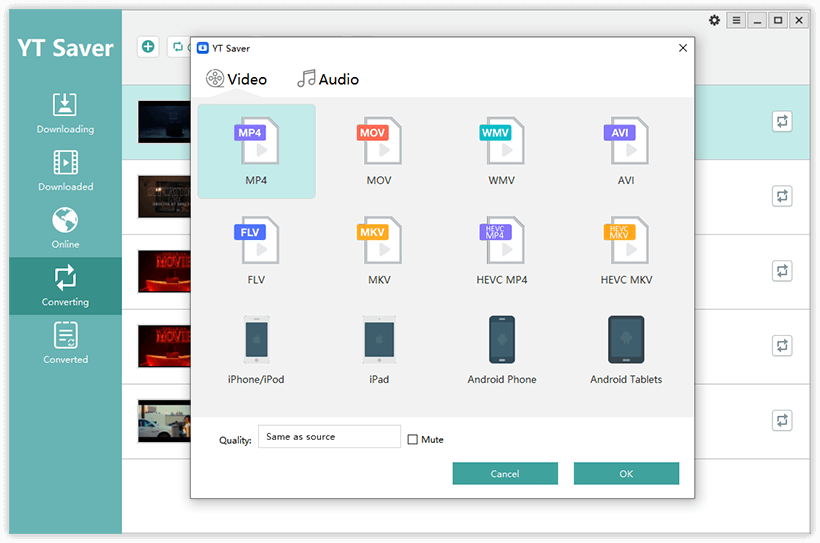820x543 pixels.
Task: Click the Cancel button
Action: coord(505,473)
